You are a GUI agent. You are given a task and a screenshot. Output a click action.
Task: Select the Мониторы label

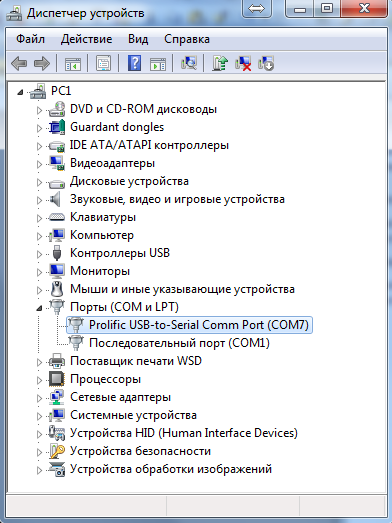(x=100, y=271)
